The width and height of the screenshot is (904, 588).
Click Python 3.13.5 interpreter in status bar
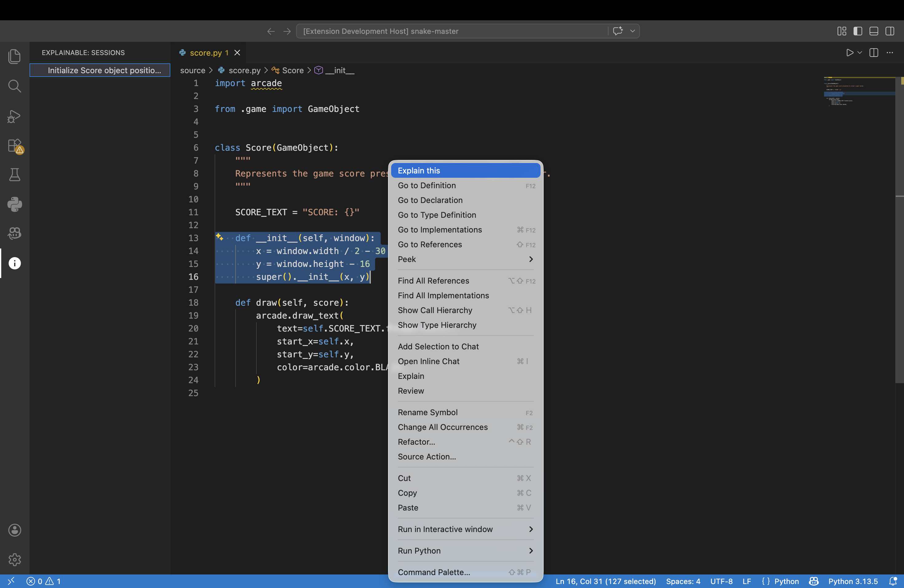click(853, 581)
